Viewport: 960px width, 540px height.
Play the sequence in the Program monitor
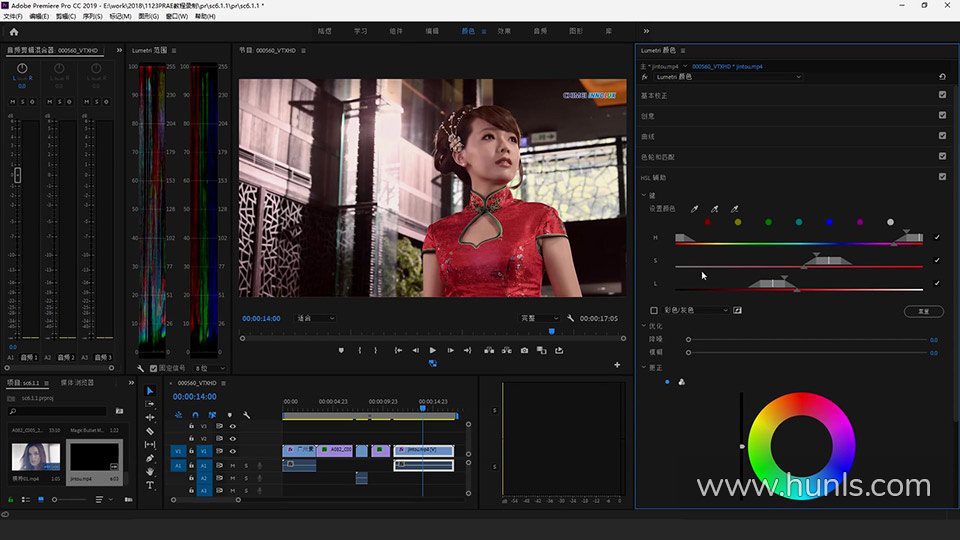pos(432,350)
